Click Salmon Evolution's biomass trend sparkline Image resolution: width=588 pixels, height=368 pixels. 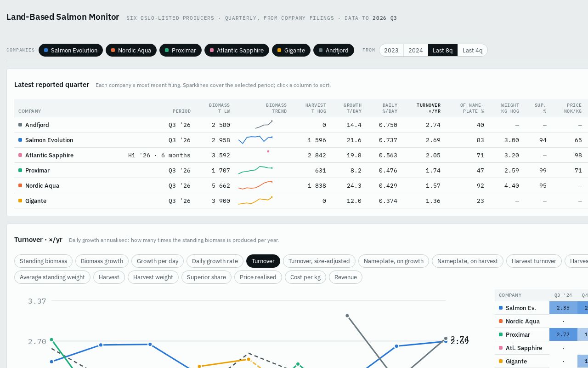point(255,140)
